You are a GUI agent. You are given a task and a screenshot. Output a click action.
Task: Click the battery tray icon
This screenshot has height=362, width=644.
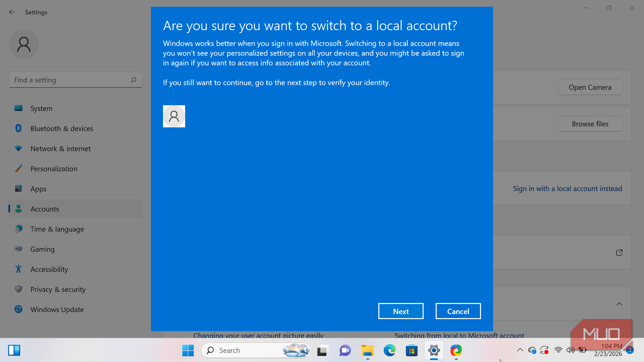[583, 350]
